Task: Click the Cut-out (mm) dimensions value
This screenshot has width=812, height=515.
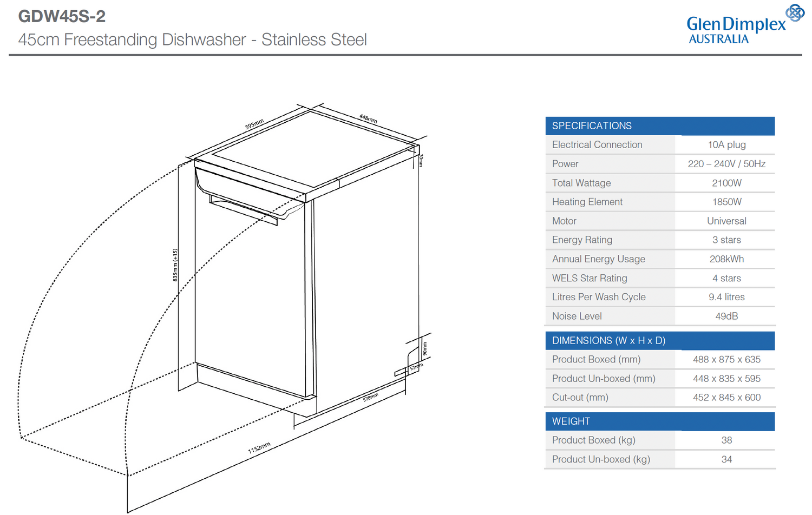Action: coord(726,397)
